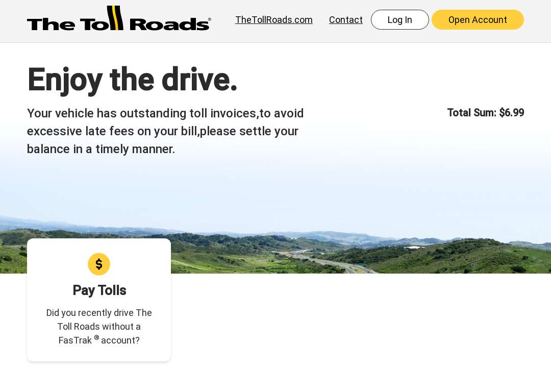The width and height of the screenshot is (551, 392).
Task: Open the Contact page link
Action: click(x=345, y=20)
